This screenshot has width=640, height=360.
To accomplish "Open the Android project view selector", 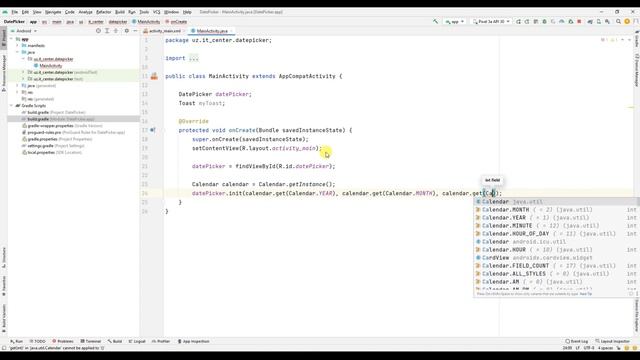I will point(24,31).
